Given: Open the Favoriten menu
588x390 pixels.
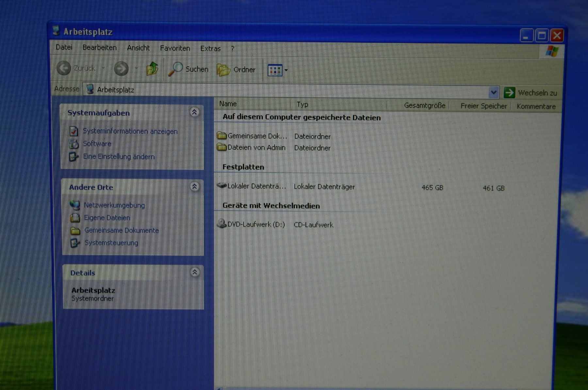Looking at the screenshot, I should 175,48.
